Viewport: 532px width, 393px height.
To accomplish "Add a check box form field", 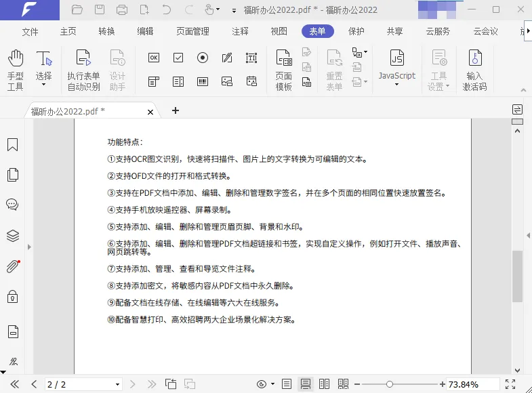I will coord(178,58).
